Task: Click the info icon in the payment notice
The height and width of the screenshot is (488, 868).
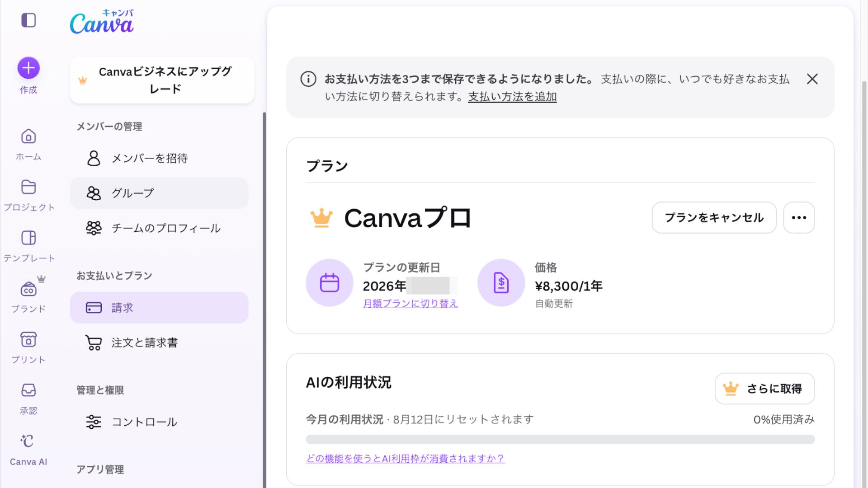Action: [x=308, y=79]
